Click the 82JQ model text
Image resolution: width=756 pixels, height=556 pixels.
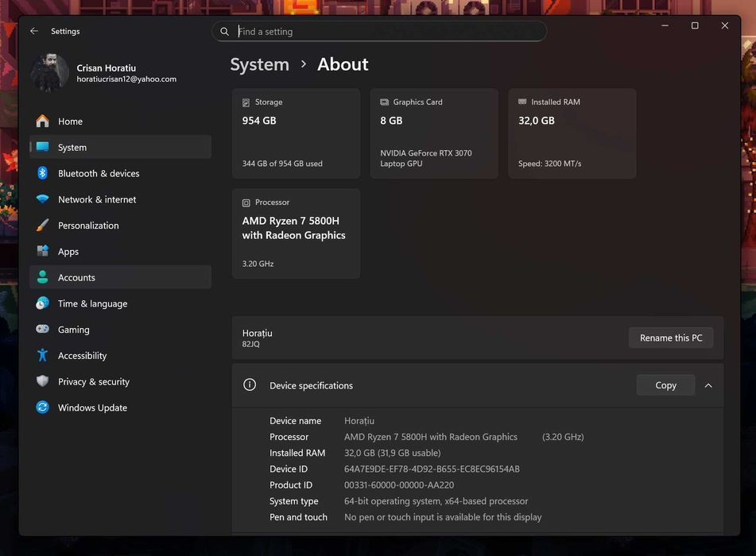point(250,344)
